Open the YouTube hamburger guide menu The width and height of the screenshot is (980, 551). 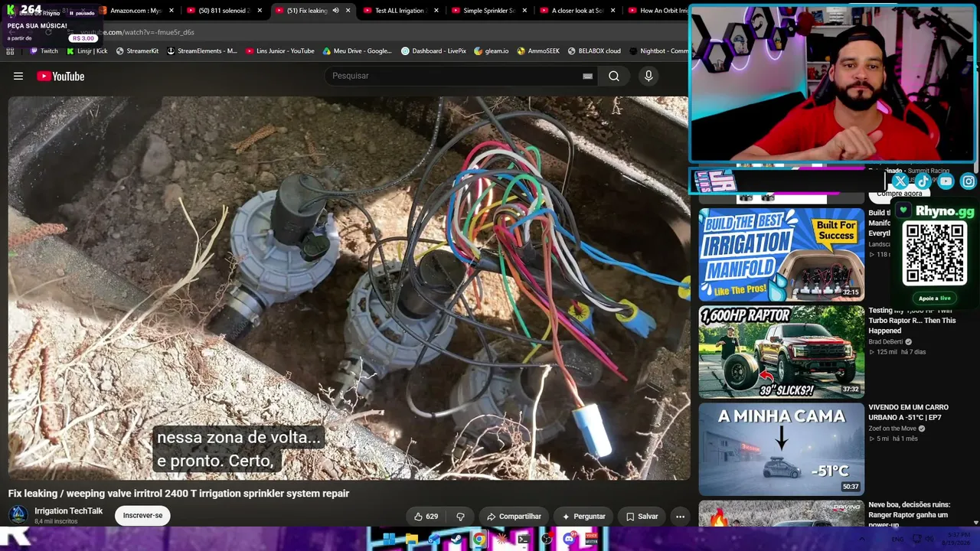click(x=18, y=76)
